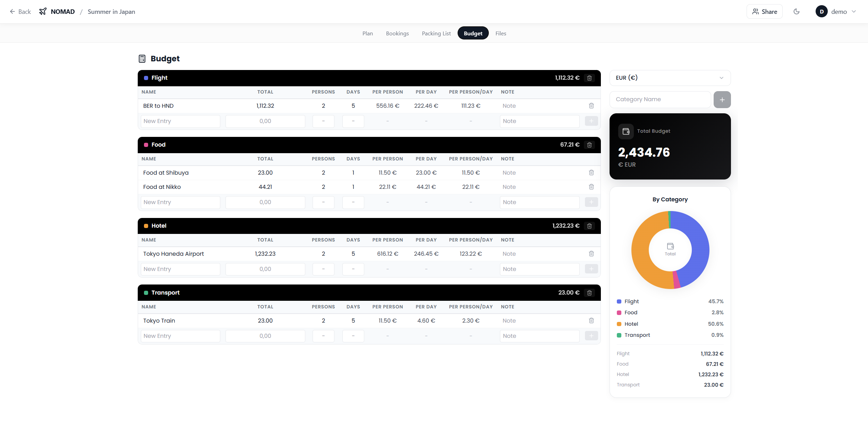
Task: Click the plus button to add category
Action: coord(722,100)
